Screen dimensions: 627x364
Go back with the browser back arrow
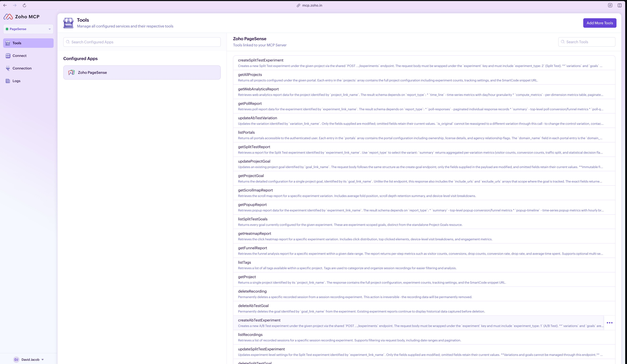point(5,5)
